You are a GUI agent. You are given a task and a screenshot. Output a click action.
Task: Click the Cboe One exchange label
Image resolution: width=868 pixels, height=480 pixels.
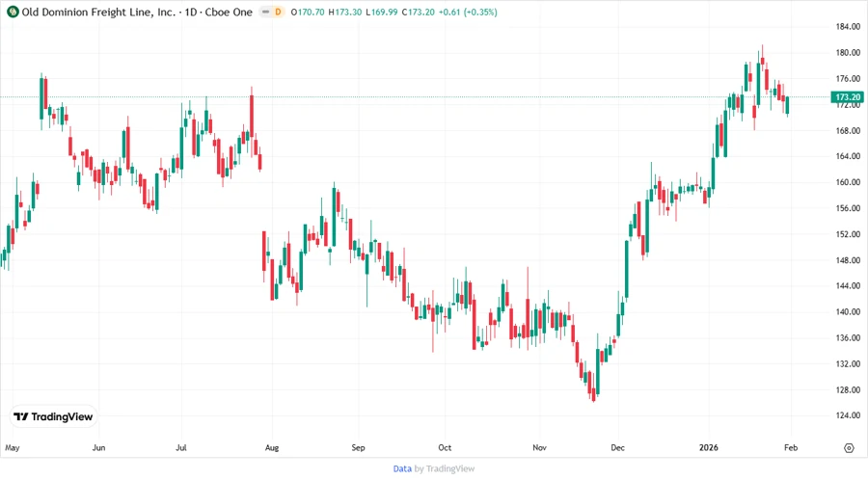coord(229,12)
